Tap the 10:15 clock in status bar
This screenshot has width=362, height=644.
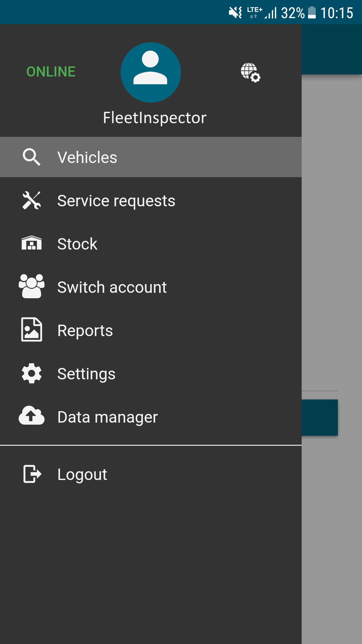tap(337, 13)
